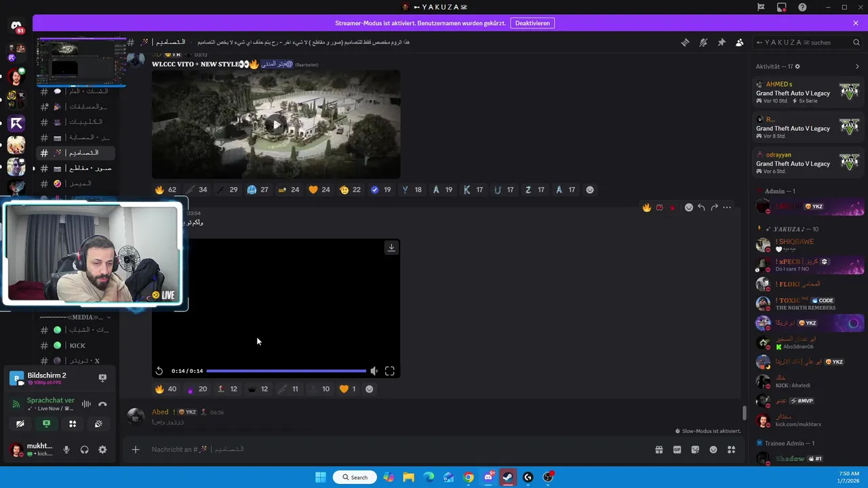Screen dimensions: 868x488
Task: Open emoji picker in message hover toolbar
Action: point(688,207)
